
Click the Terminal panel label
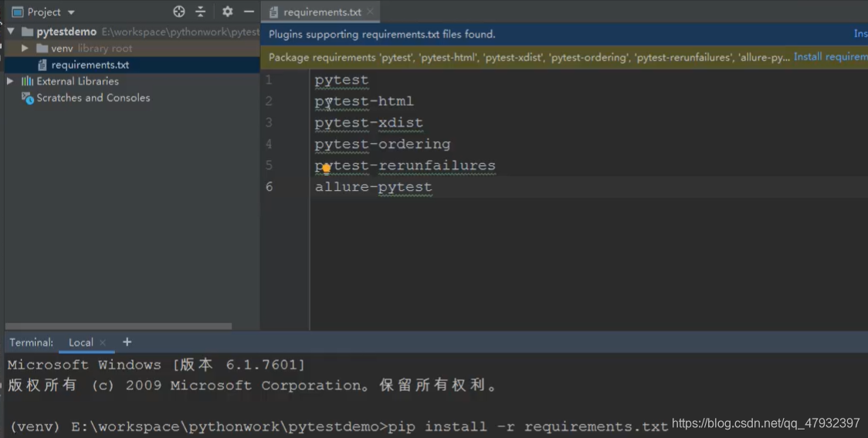[x=32, y=342]
